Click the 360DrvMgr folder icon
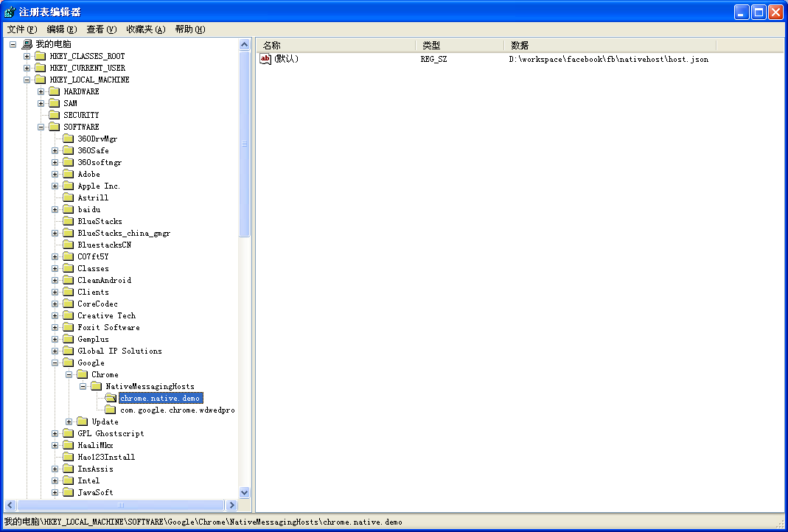This screenshot has width=788, height=532. [69, 139]
